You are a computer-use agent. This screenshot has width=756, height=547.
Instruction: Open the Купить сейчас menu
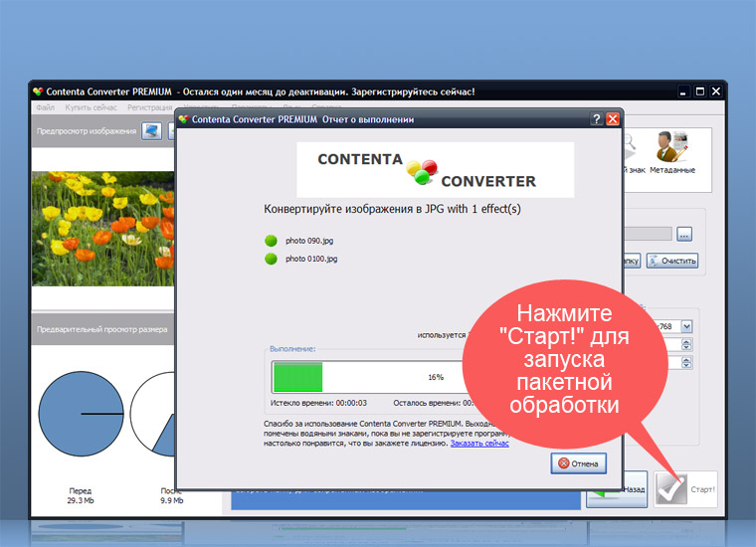coord(92,107)
